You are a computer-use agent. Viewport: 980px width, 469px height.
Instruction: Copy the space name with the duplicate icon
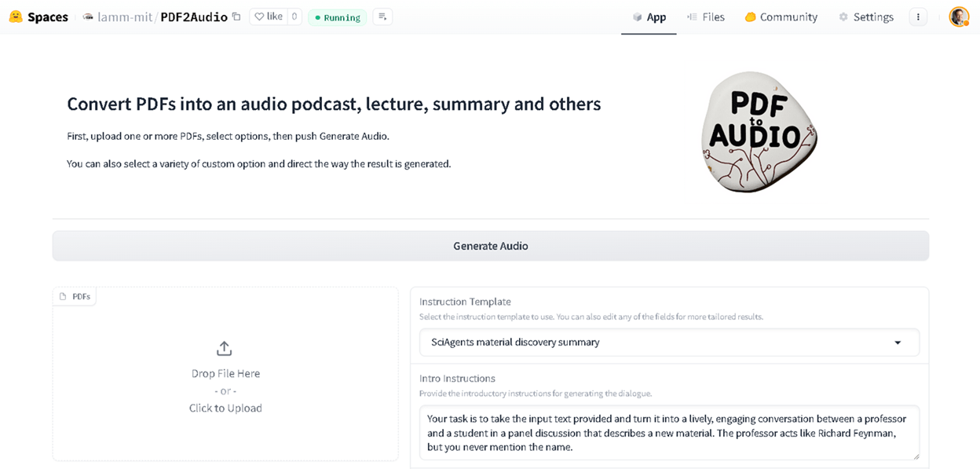pos(236,16)
